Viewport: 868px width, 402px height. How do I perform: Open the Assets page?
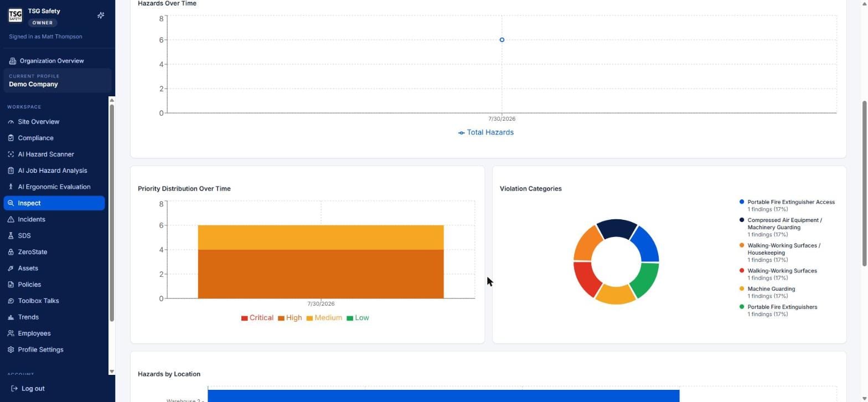pyautogui.click(x=54, y=268)
